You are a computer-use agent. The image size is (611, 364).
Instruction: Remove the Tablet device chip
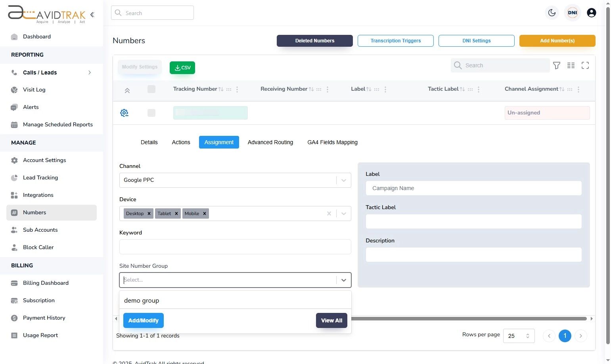click(x=177, y=213)
